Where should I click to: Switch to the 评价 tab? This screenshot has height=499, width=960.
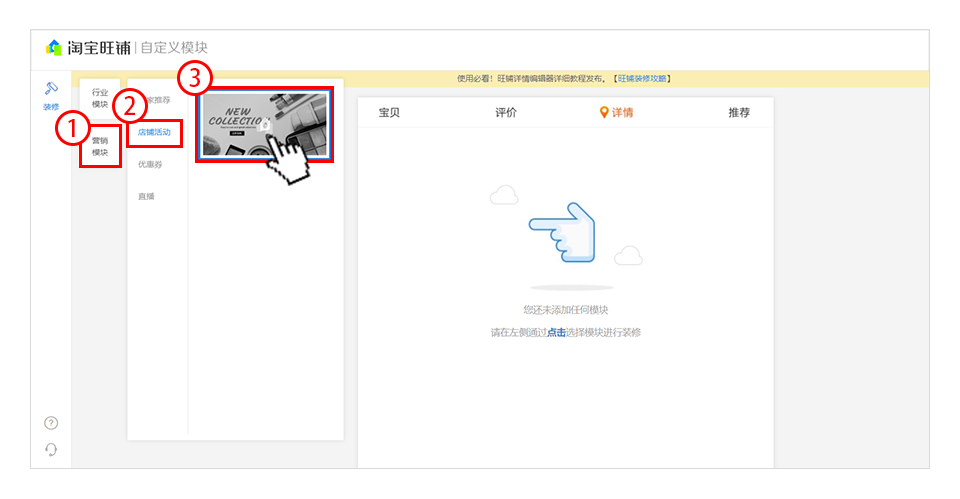(506, 112)
